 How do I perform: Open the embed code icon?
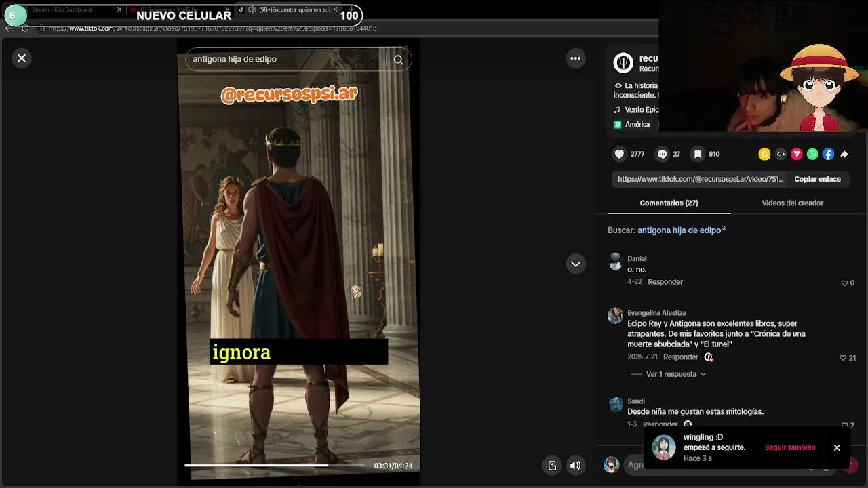coord(781,155)
